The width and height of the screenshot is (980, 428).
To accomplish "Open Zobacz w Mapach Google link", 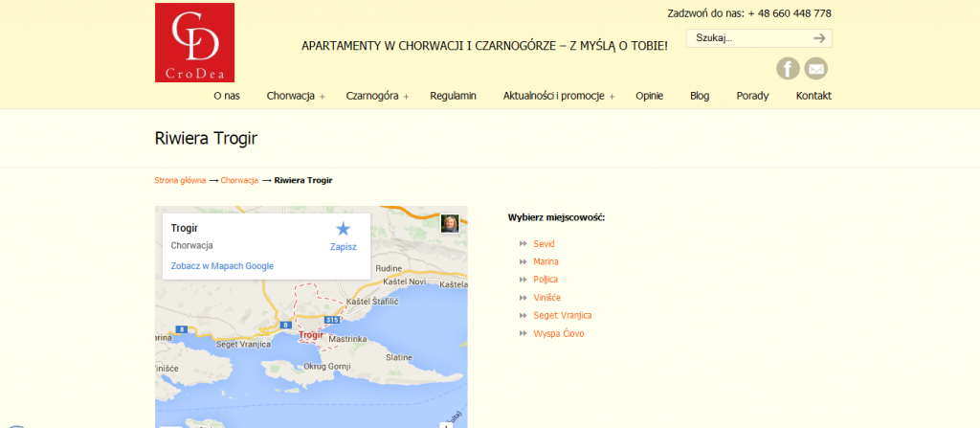I will click(222, 265).
